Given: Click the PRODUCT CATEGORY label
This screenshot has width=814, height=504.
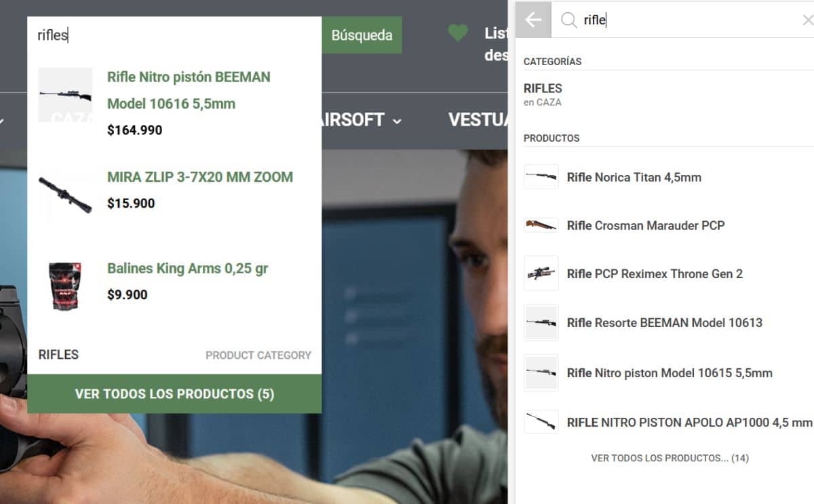Looking at the screenshot, I should [258, 355].
